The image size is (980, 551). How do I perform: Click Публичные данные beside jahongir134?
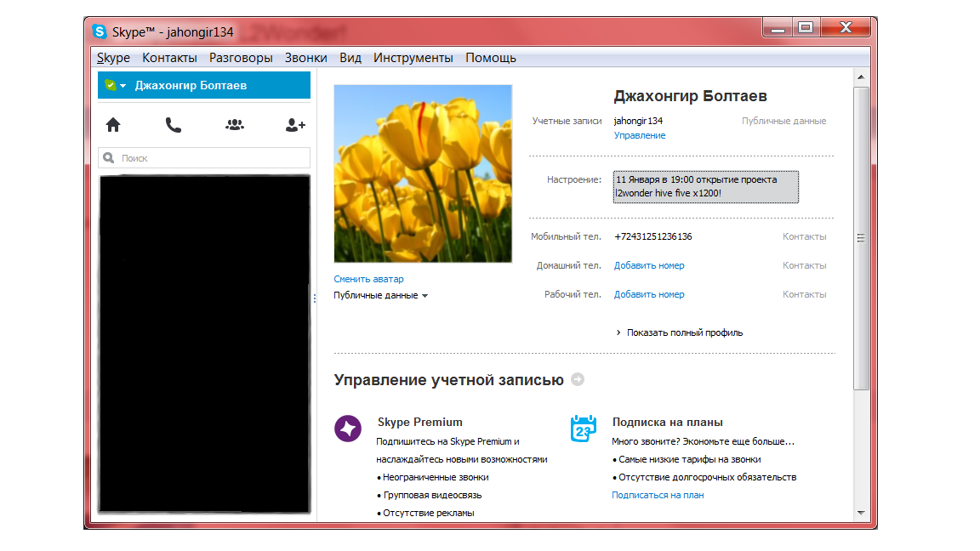pyautogui.click(x=783, y=122)
